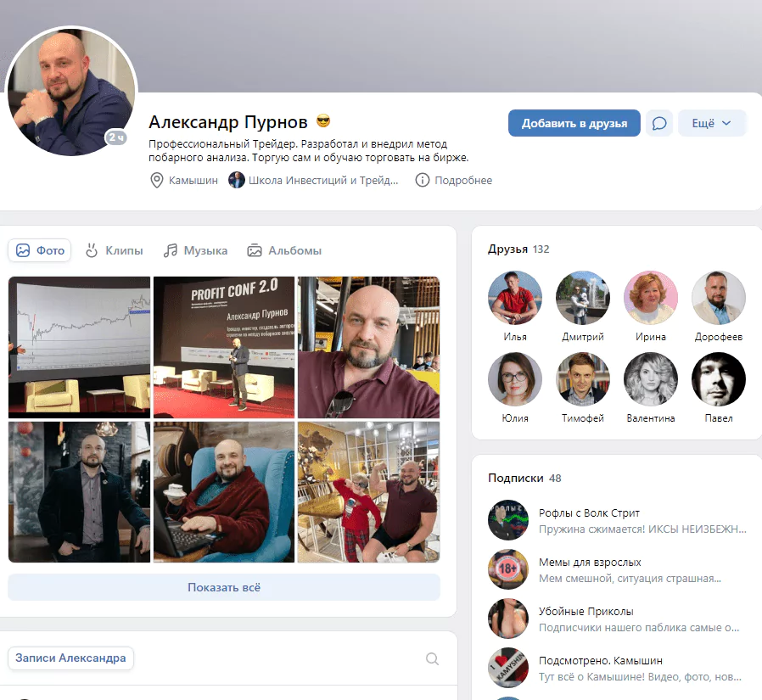Open the Рофлы с Волк Стрит community avatar
Image resolution: width=762 pixels, height=700 pixels.
[507, 520]
